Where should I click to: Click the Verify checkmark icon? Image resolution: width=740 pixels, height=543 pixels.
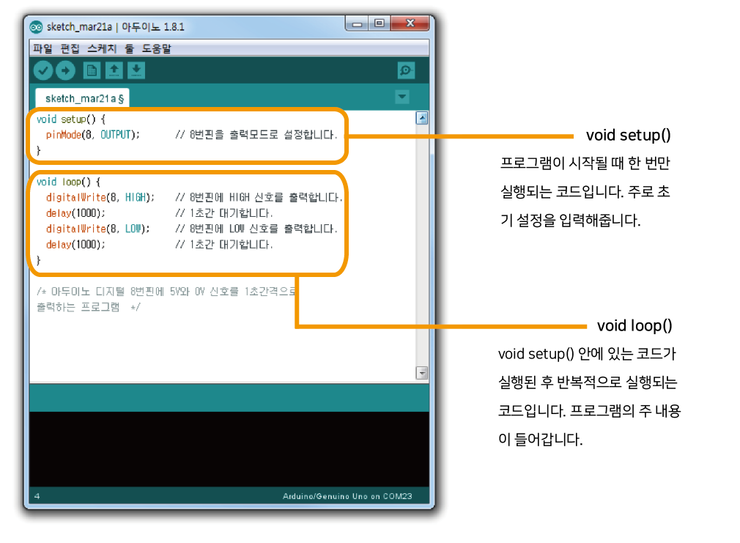coord(43,71)
